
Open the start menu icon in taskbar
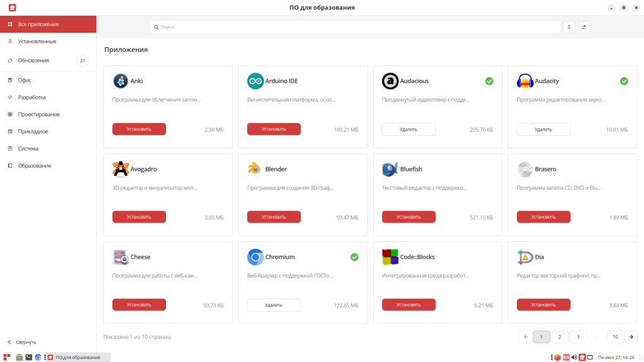(7, 357)
